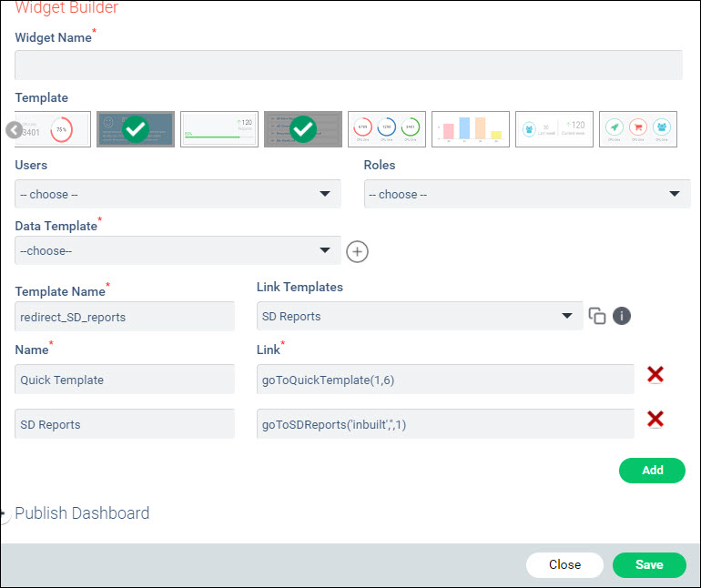Deselect the checked blue smiley template

(x=136, y=129)
